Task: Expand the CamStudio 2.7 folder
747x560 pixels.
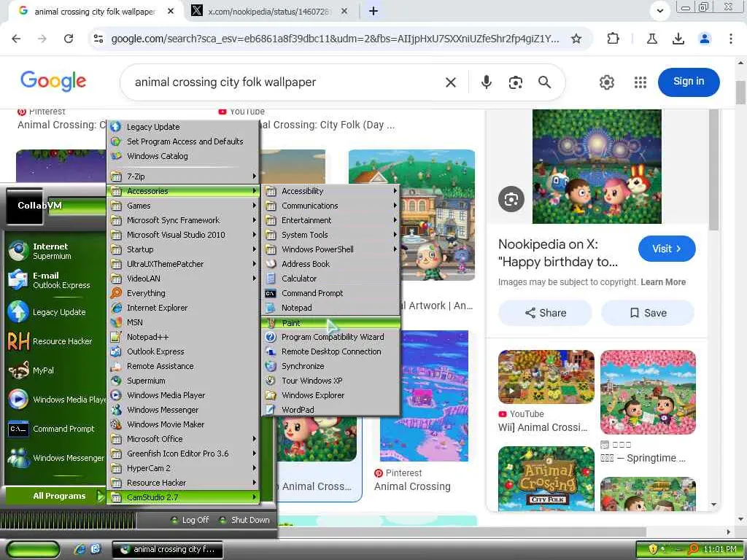Action: (x=183, y=497)
